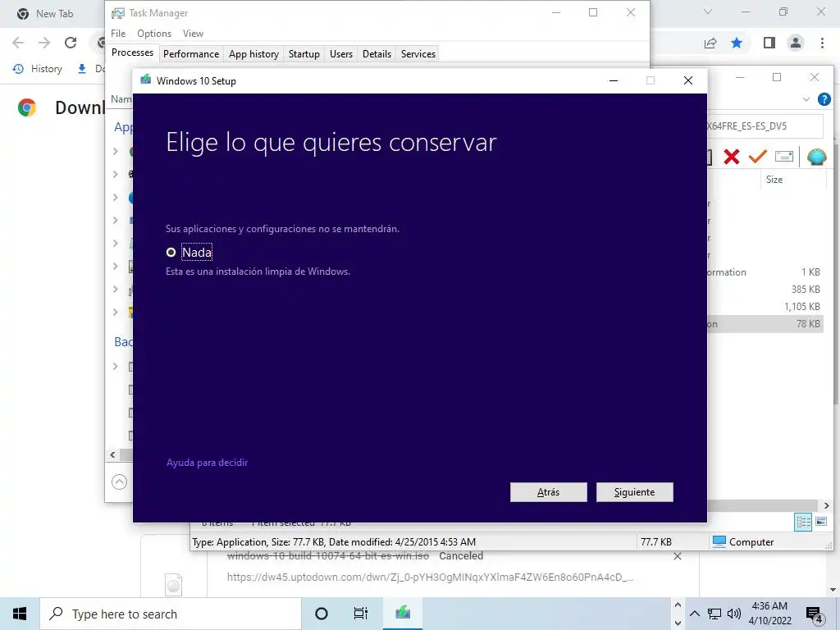
Task: Open the volume speaker tray icon
Action: pyautogui.click(x=734, y=614)
